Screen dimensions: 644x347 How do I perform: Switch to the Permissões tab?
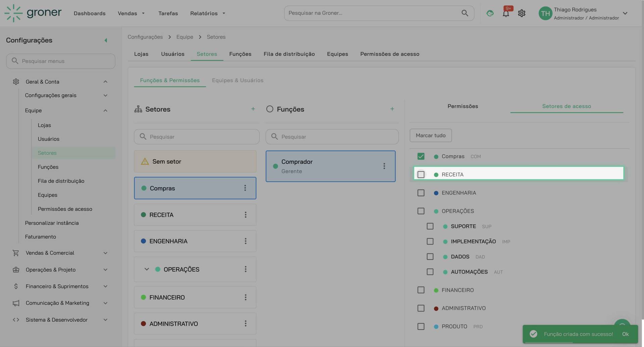point(462,106)
